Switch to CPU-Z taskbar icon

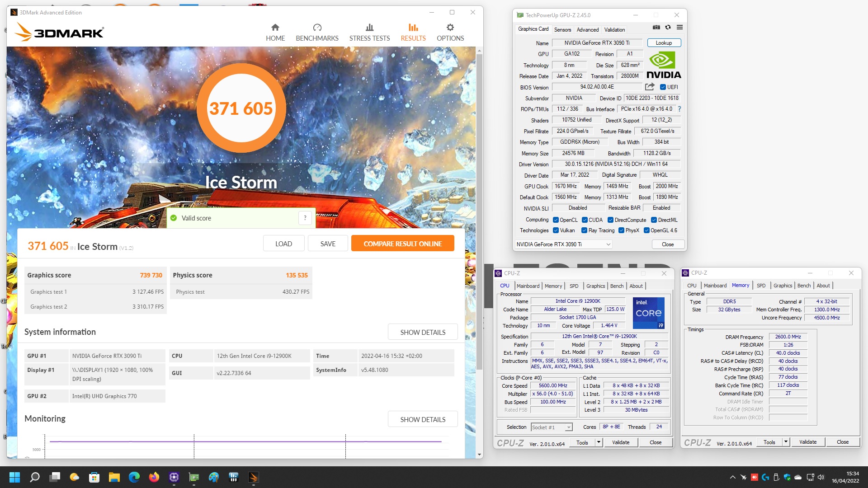pyautogui.click(x=174, y=477)
